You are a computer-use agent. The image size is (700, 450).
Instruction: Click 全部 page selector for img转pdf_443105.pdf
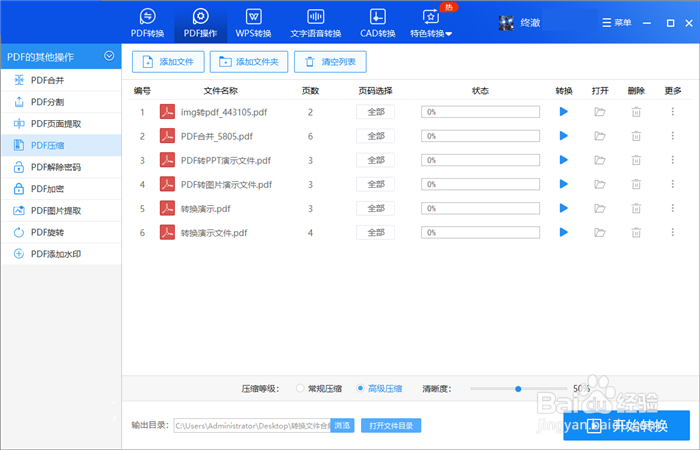[x=375, y=112]
